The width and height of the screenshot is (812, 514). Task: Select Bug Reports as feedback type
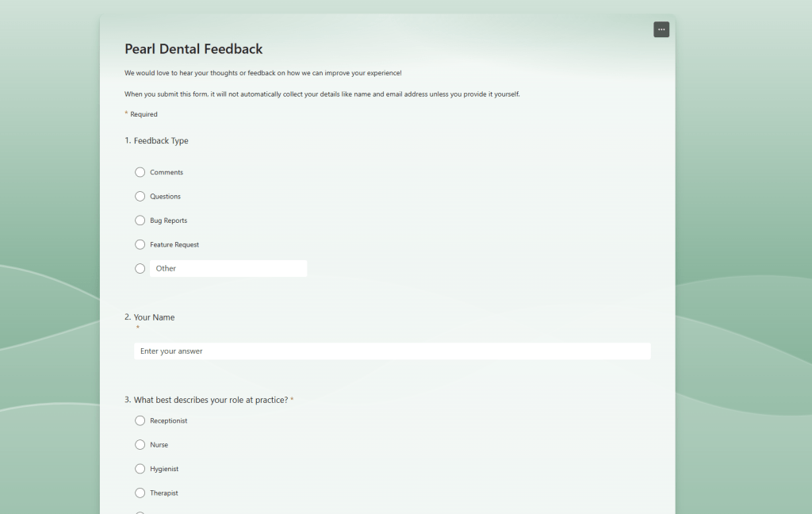[x=140, y=221]
